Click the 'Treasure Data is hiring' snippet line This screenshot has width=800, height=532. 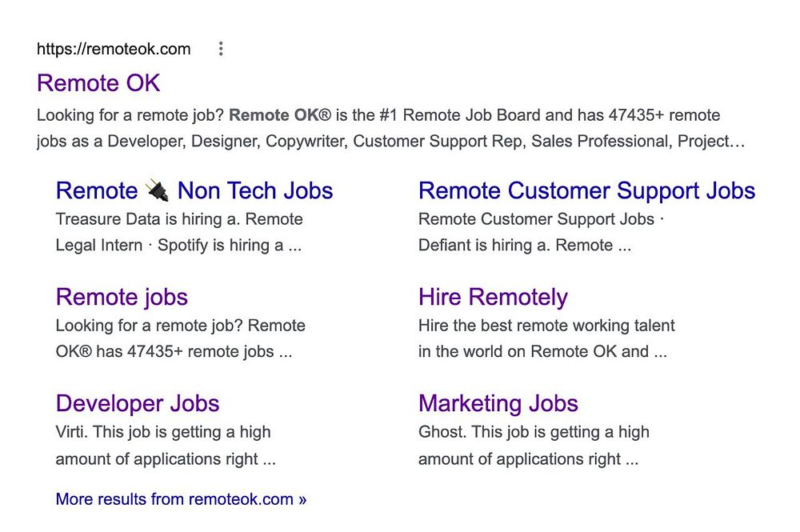click(x=179, y=219)
